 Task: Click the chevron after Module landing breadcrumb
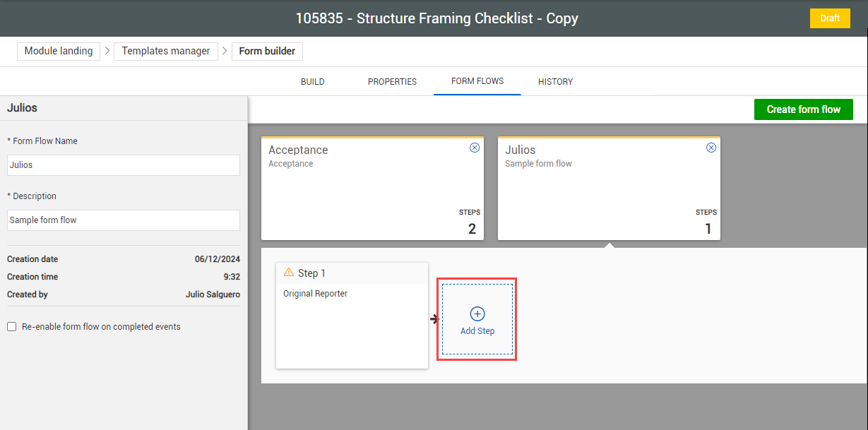click(107, 51)
